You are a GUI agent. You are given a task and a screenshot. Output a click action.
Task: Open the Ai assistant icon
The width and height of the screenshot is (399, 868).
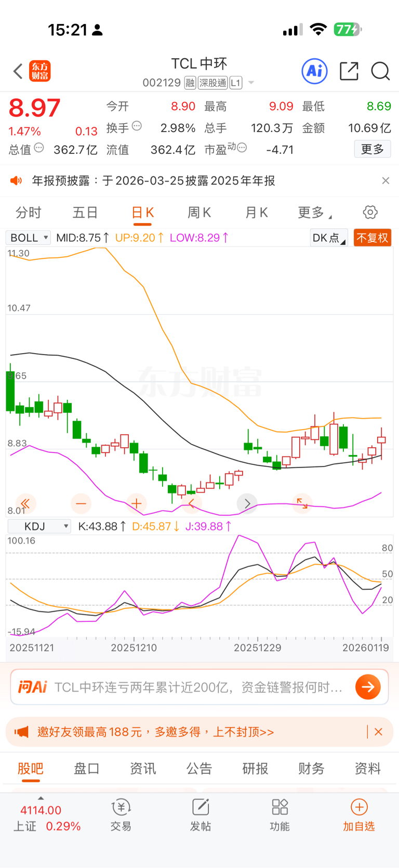pos(315,71)
